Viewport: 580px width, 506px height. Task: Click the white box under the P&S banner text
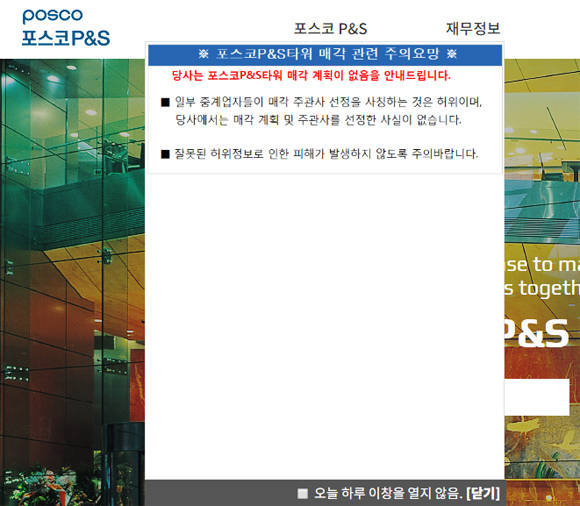537,397
